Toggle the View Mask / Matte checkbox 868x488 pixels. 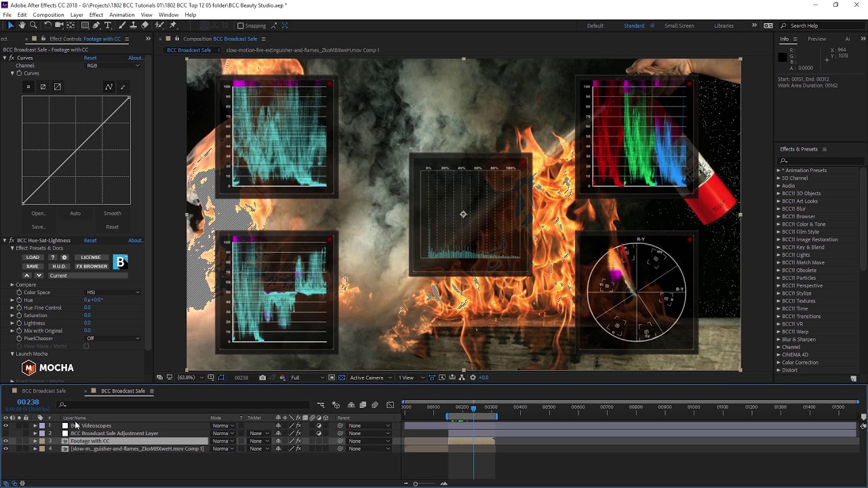click(x=86, y=346)
